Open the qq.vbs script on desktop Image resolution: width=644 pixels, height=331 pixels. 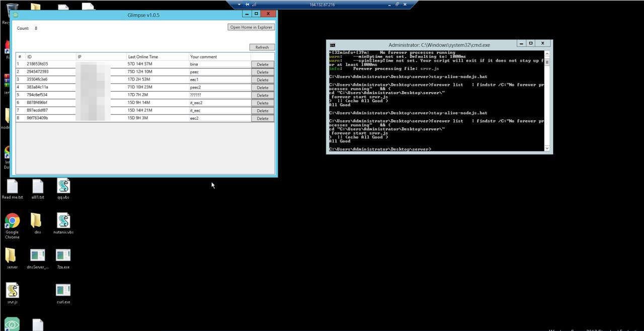63,187
